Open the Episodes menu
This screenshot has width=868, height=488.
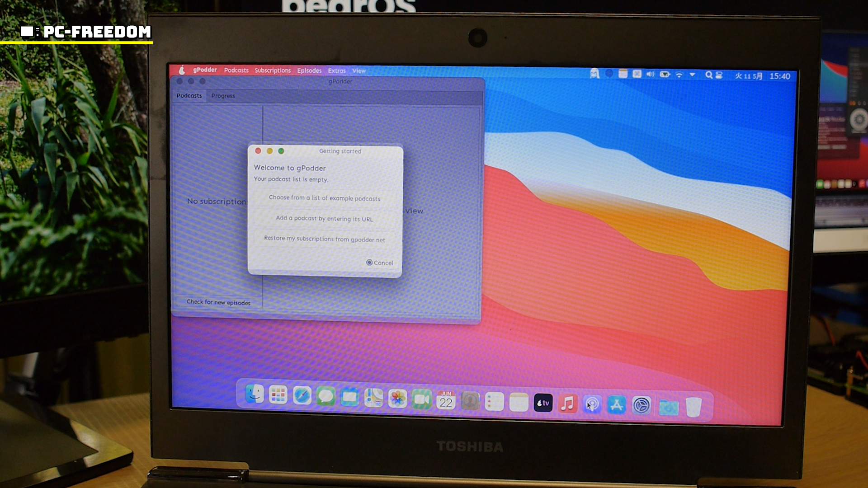point(309,70)
